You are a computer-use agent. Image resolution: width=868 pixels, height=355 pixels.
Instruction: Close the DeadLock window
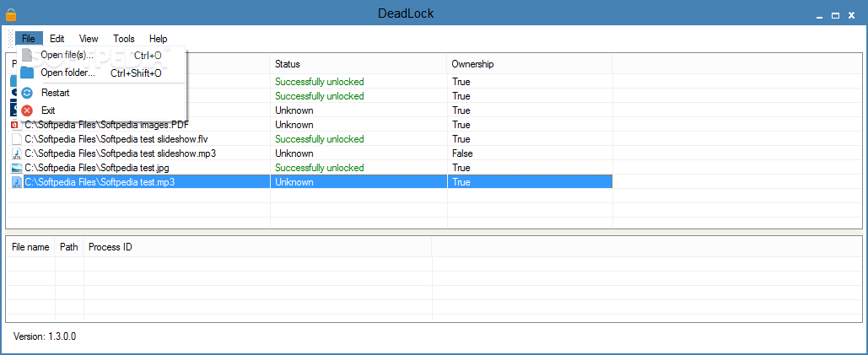pyautogui.click(x=852, y=16)
